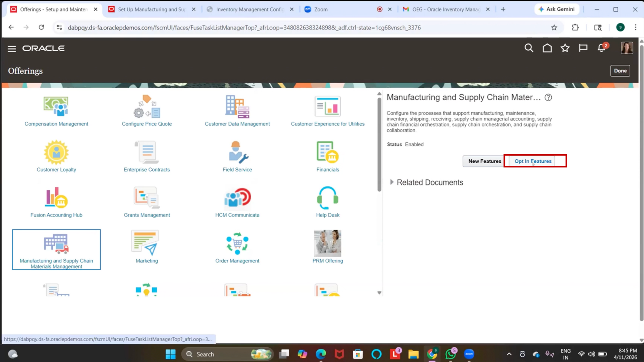Bookmark this page with the star

[x=554, y=27]
